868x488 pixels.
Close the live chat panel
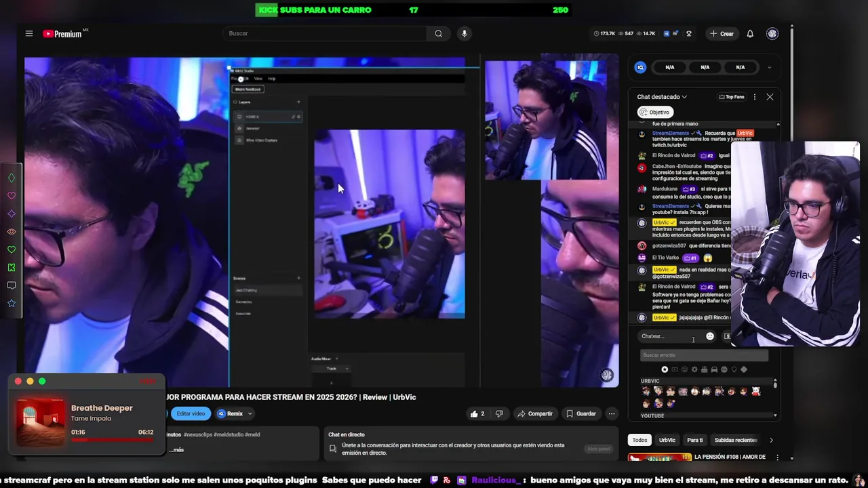tap(770, 97)
